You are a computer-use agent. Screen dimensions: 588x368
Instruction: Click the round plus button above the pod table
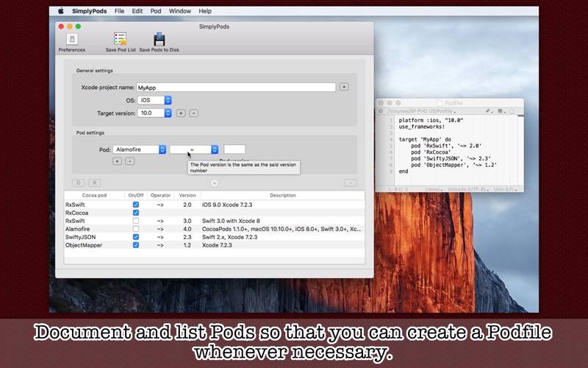tap(214, 183)
